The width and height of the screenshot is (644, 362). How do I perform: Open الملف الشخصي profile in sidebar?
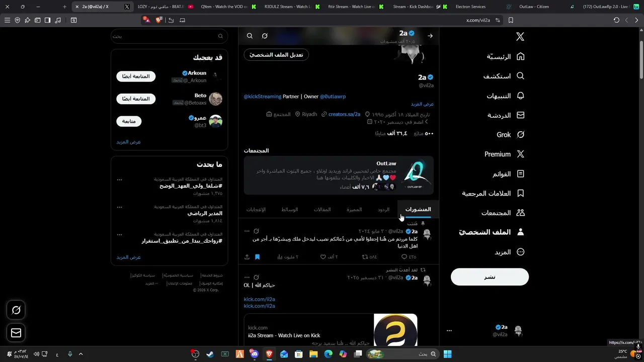pos(492,232)
